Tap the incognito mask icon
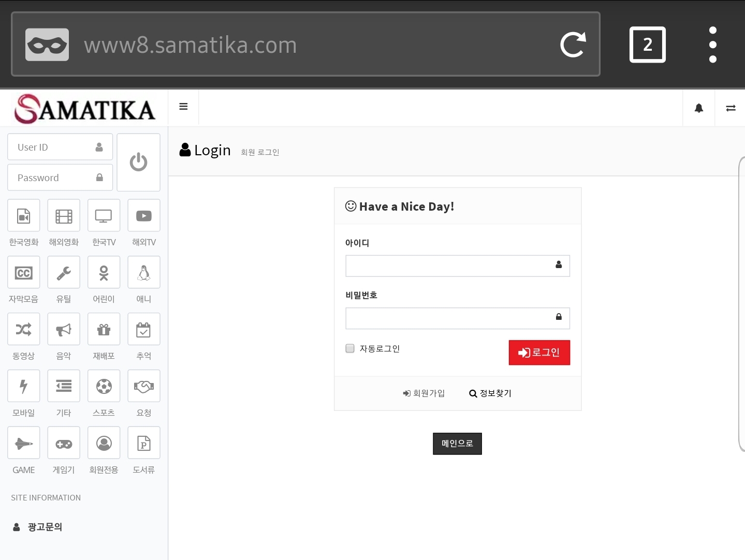Image resolution: width=745 pixels, height=560 pixels. tap(47, 45)
